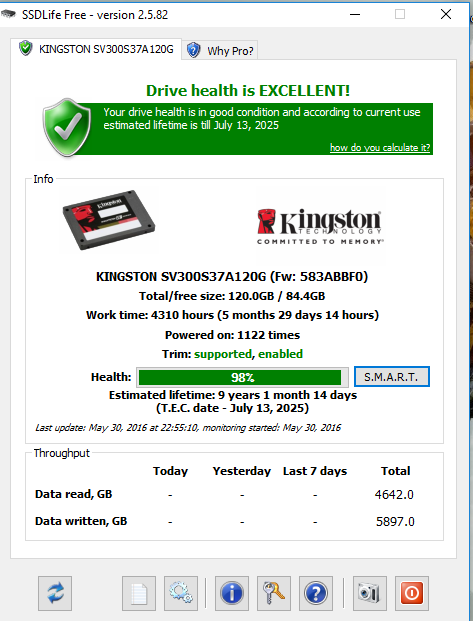This screenshot has width=473, height=621.
Task: Click the 'Data read, GB' row label
Action: [74, 495]
